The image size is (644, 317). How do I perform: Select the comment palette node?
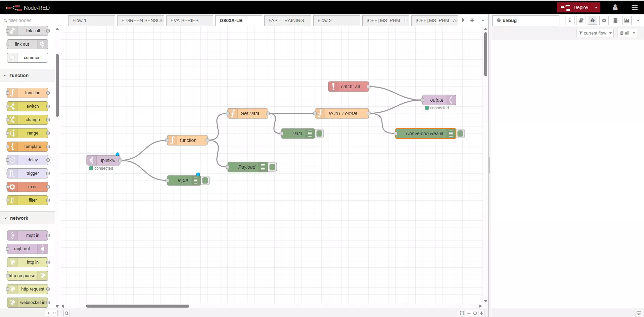[x=28, y=58]
